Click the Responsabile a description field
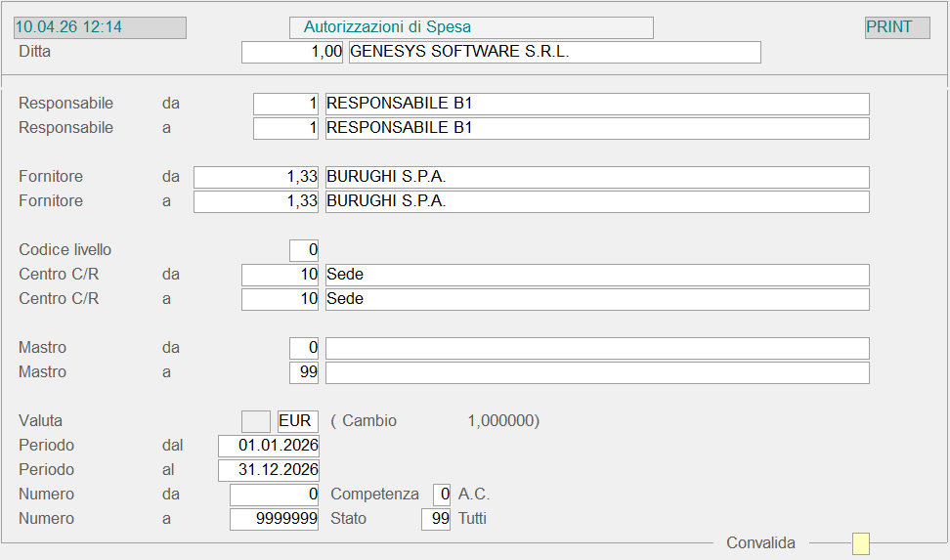 (x=596, y=128)
